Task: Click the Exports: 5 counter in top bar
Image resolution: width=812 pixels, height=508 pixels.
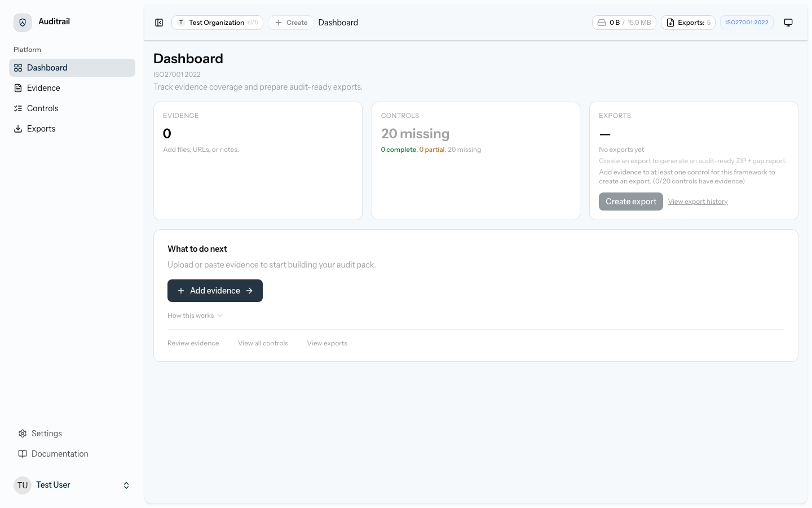Action: (688, 22)
